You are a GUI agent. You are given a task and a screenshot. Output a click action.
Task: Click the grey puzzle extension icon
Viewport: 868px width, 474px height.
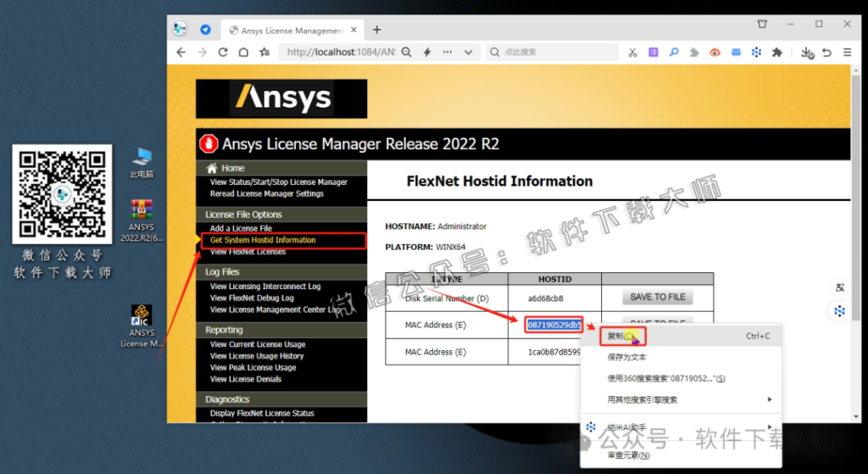point(694,53)
